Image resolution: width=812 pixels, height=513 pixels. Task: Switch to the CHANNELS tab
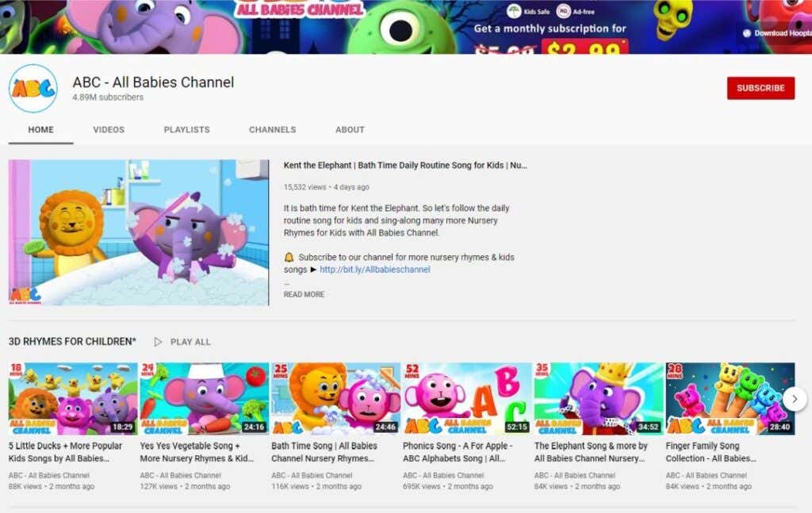[x=272, y=129]
